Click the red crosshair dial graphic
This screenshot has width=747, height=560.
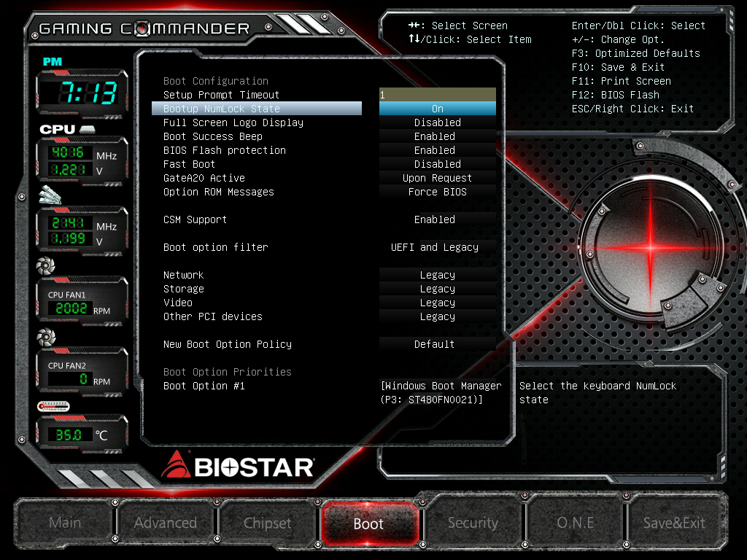coord(651,246)
